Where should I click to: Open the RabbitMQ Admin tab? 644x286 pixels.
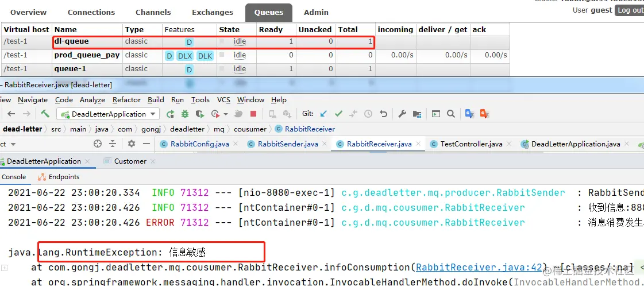(316, 12)
